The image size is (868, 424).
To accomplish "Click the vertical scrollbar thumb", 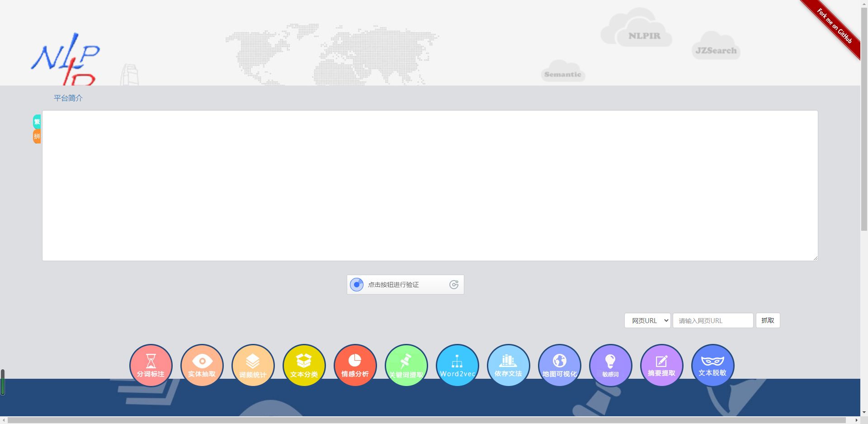I will [864, 119].
